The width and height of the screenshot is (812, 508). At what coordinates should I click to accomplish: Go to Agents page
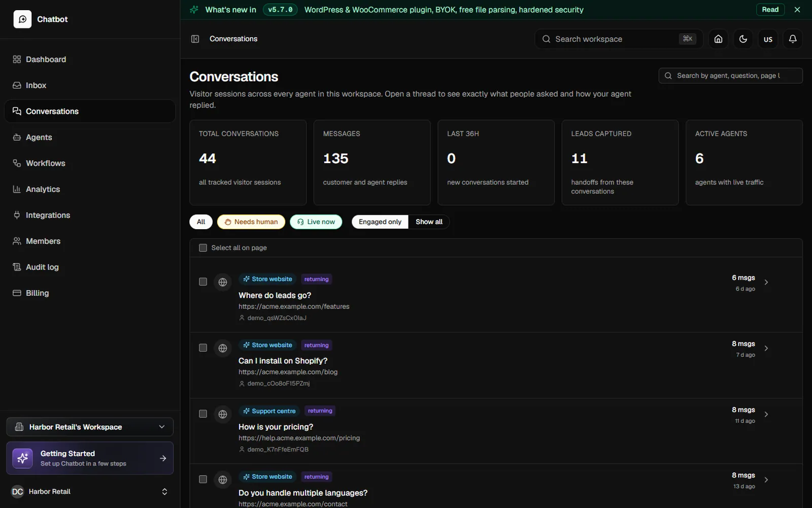tap(90, 137)
